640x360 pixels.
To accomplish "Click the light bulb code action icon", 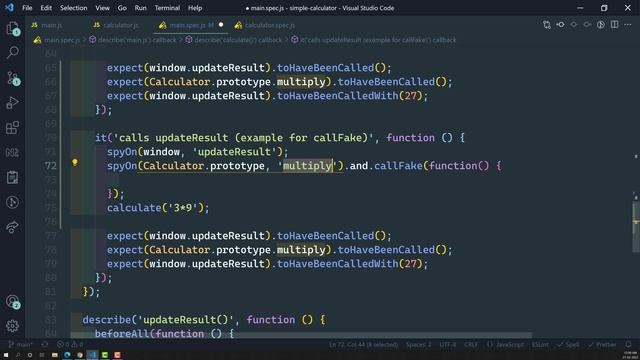I will pos(75,162).
